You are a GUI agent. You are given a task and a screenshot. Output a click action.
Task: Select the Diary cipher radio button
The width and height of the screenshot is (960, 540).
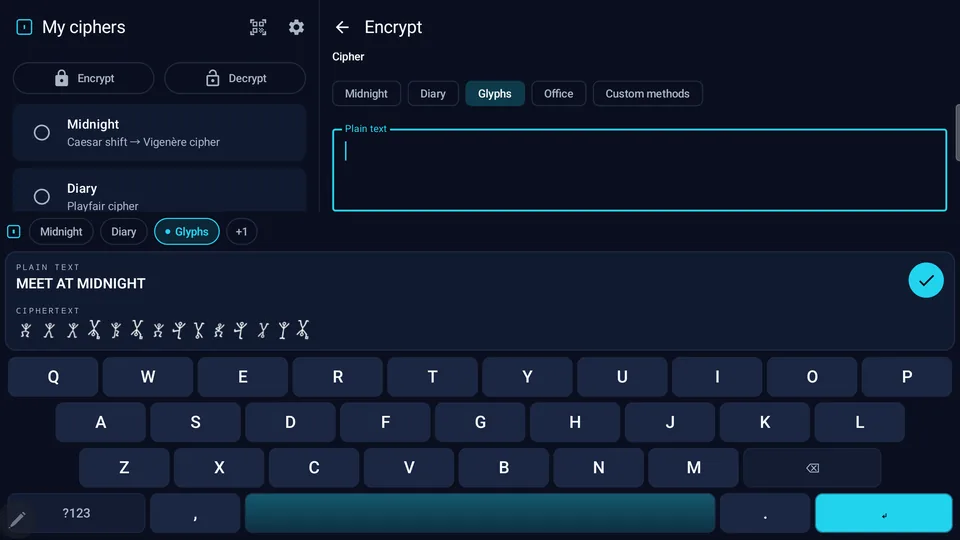pyautogui.click(x=42, y=197)
